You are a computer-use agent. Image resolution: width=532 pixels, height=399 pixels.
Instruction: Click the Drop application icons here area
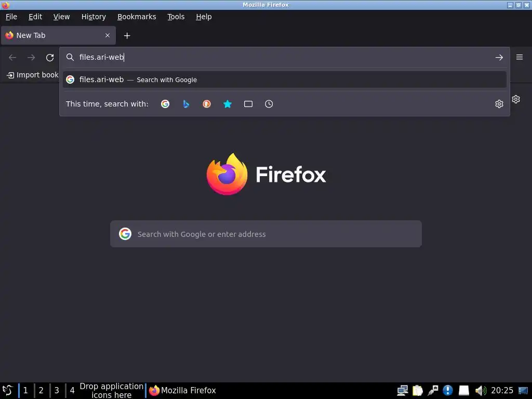coord(112,391)
